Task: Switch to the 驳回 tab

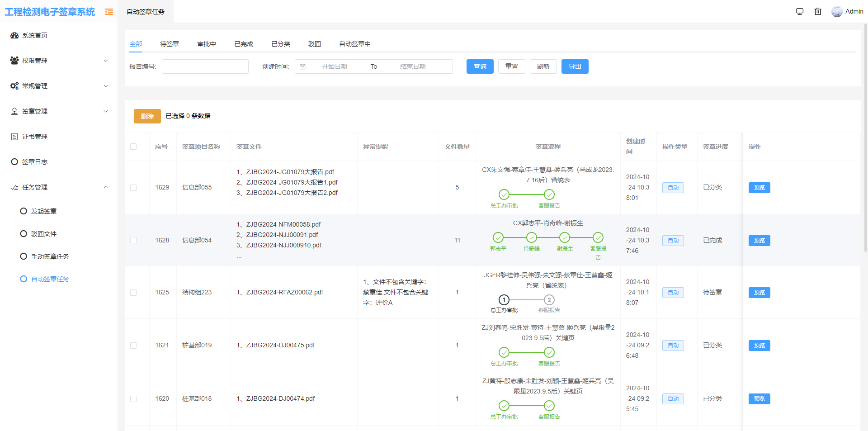Action: tap(315, 44)
